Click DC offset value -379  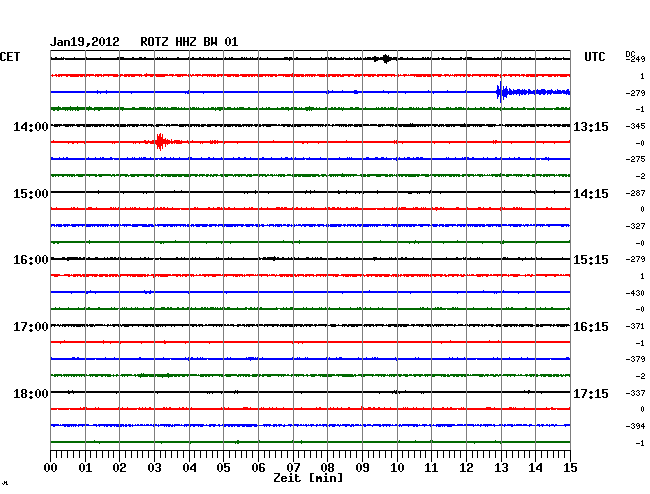pos(635,359)
